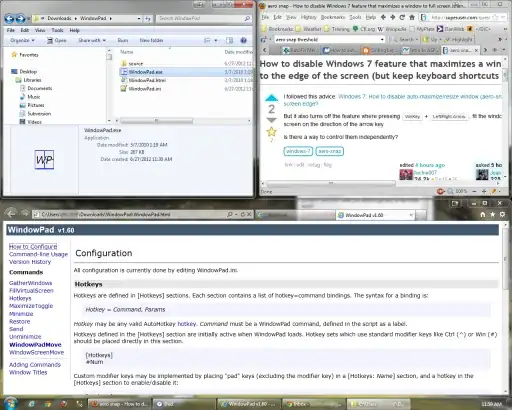The image size is (512, 410).
Task: Click Burn in the Explorer toolbar
Action: tap(123, 40)
